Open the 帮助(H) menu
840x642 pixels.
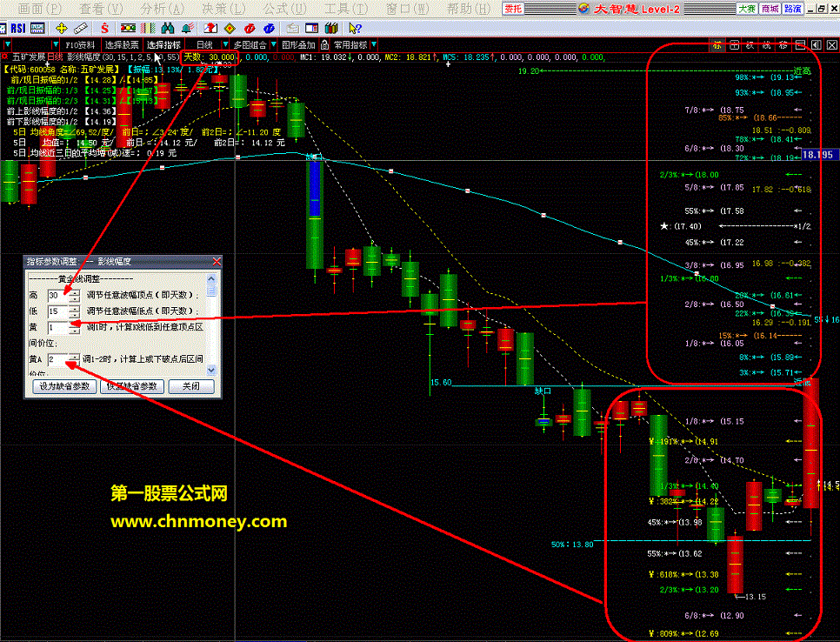469,9
